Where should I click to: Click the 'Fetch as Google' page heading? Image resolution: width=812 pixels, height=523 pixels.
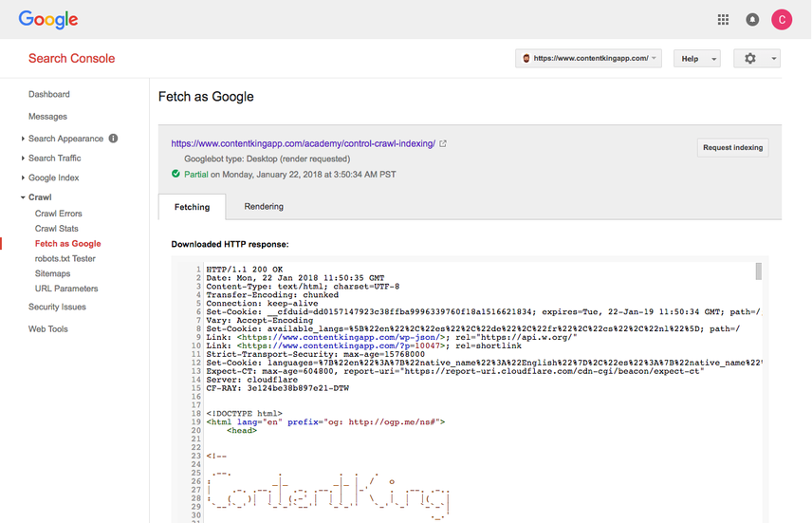point(206,97)
